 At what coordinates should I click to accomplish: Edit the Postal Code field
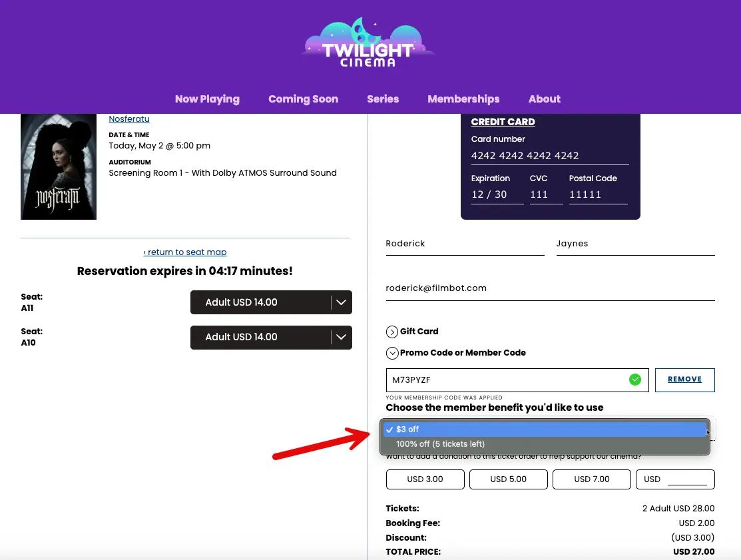coord(599,194)
